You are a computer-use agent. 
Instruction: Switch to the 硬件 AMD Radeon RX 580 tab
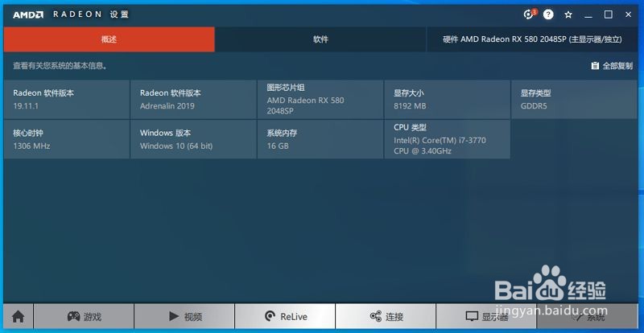532,39
